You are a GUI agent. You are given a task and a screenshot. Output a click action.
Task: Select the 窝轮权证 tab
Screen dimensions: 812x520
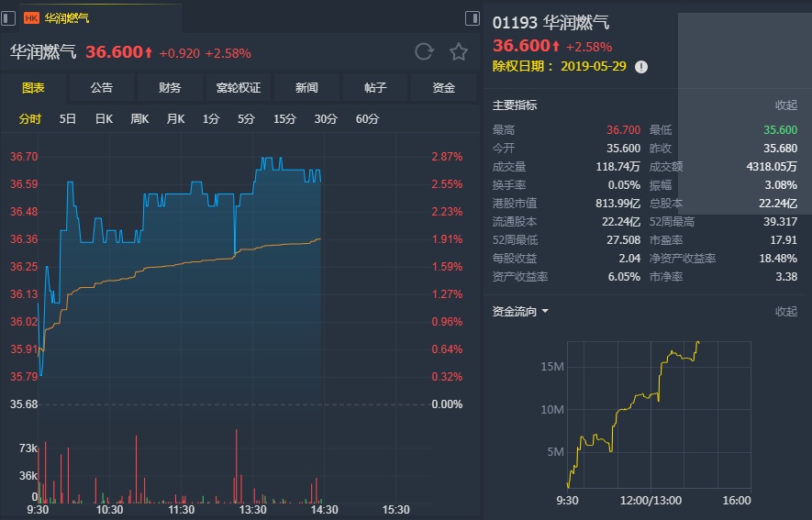(x=239, y=88)
